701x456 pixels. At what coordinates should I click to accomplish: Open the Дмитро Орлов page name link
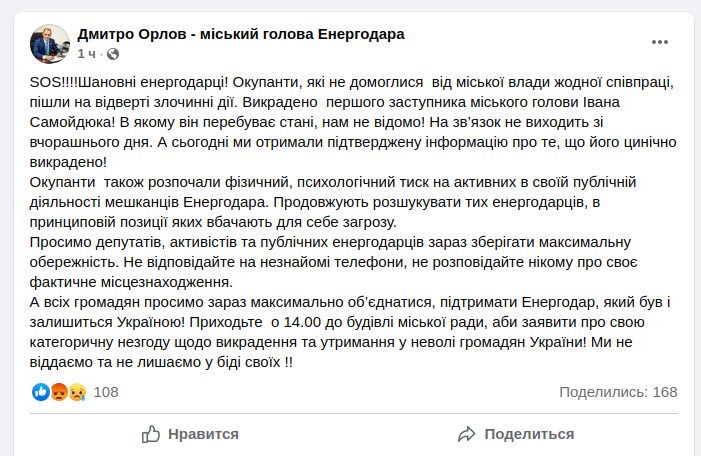[241, 34]
